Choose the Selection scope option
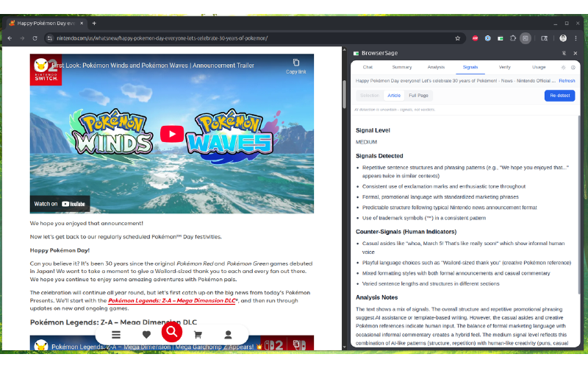The width and height of the screenshot is (588, 368). (x=370, y=96)
